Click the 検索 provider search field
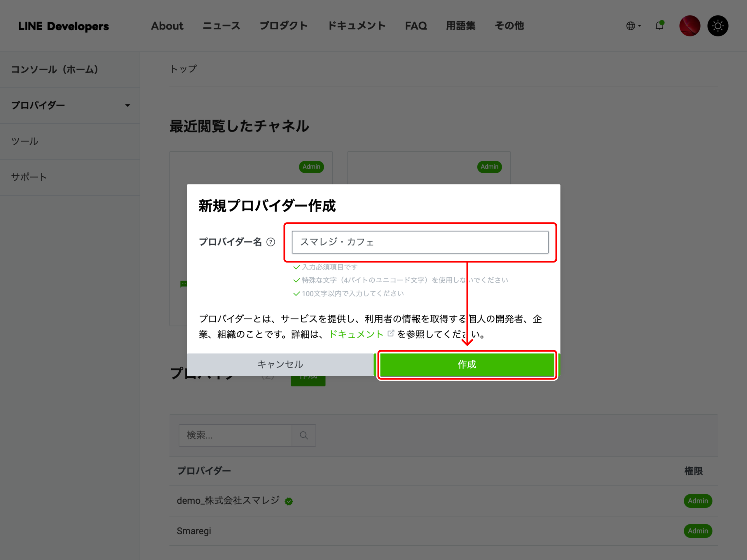This screenshot has width=747, height=560. coord(235,435)
